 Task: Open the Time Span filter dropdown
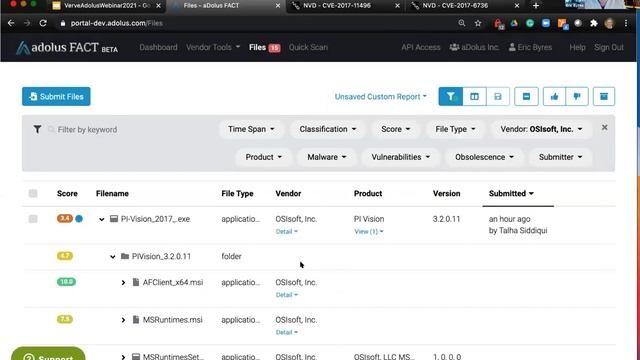click(x=251, y=129)
